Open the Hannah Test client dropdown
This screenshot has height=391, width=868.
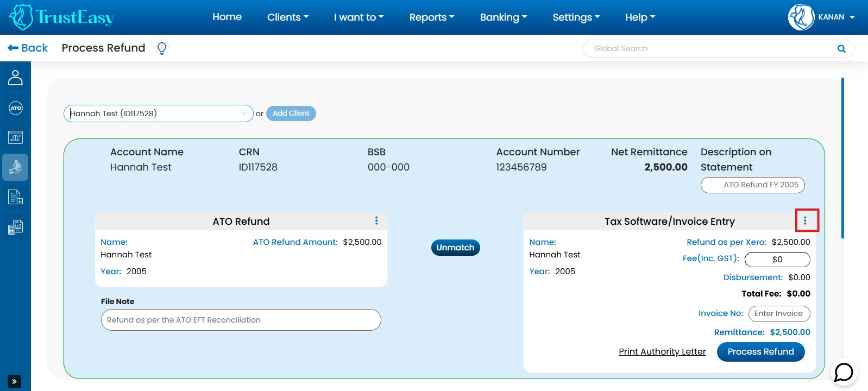pos(158,113)
